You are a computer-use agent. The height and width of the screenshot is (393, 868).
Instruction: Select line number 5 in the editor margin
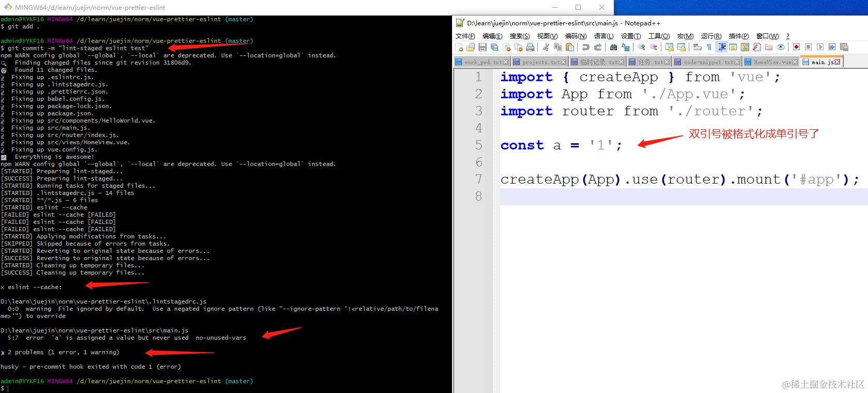click(x=478, y=145)
